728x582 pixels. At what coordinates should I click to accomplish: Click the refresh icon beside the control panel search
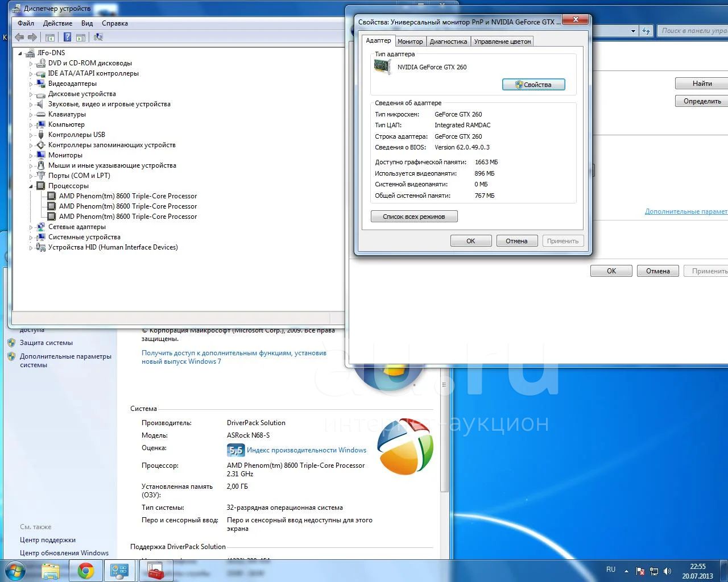click(646, 31)
